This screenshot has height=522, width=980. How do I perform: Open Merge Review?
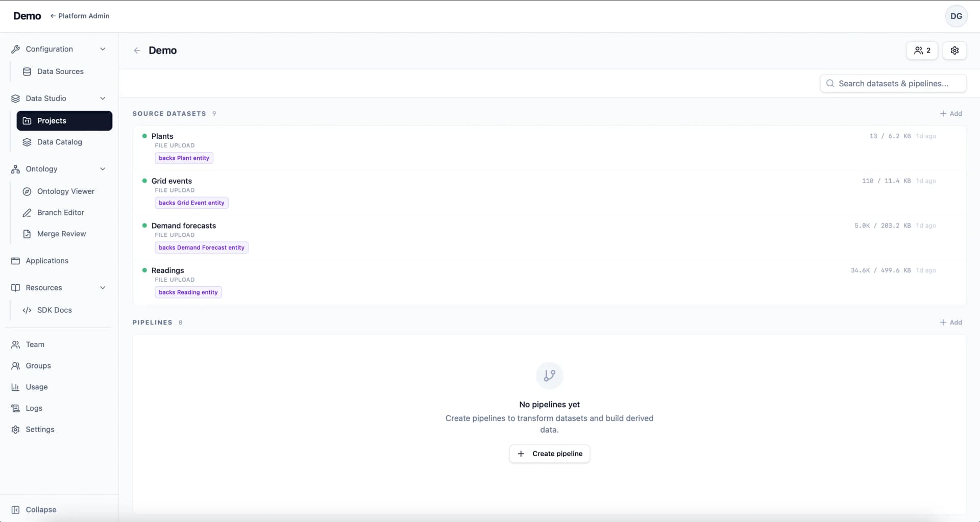pyautogui.click(x=61, y=234)
